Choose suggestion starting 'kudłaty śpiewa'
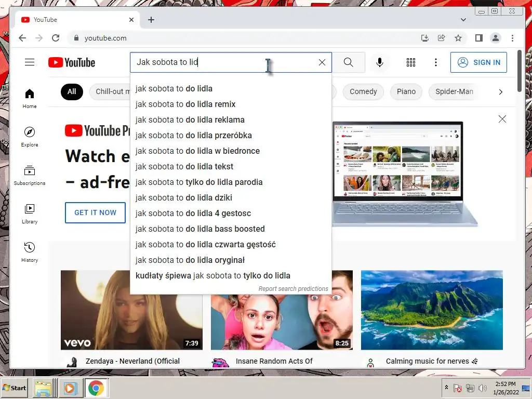Screen dimensions: 532x399 pos(231,276)
